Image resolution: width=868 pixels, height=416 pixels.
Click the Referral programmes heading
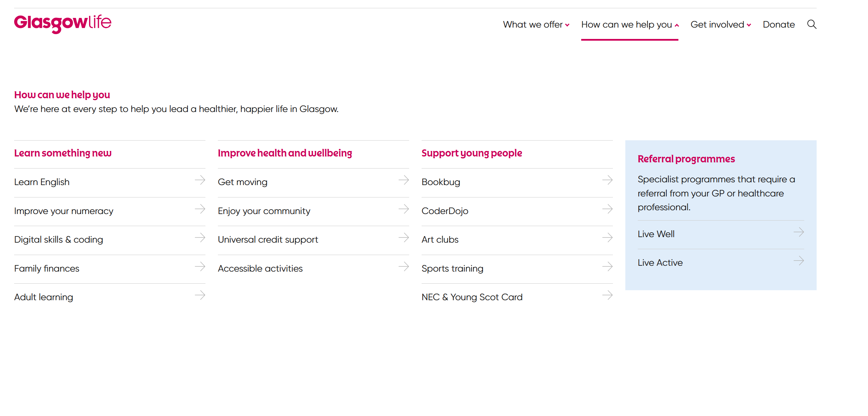[686, 159]
